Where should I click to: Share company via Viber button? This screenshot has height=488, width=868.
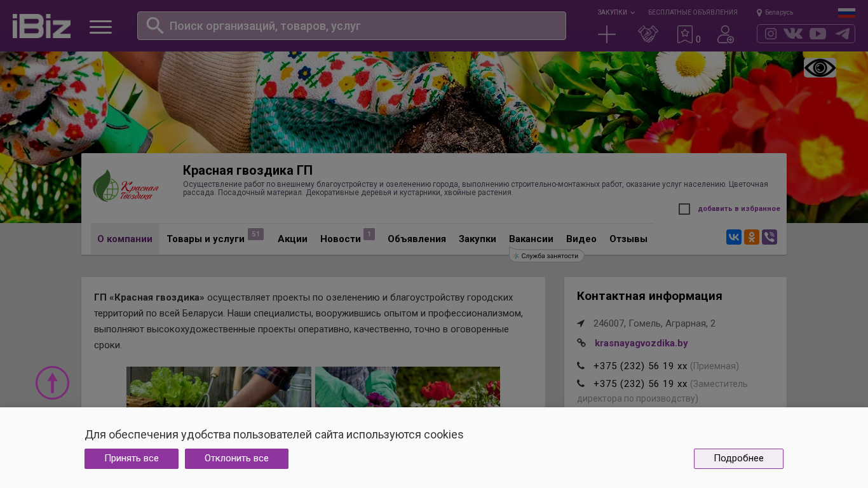coord(770,237)
